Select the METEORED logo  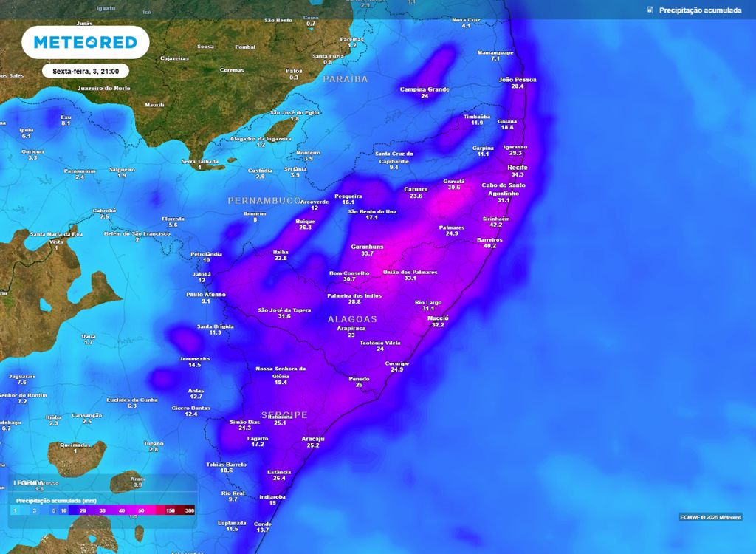(86, 42)
